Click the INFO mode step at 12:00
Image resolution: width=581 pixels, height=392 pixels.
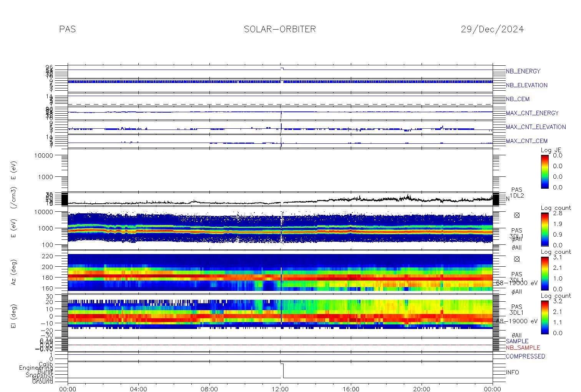pos(282,371)
